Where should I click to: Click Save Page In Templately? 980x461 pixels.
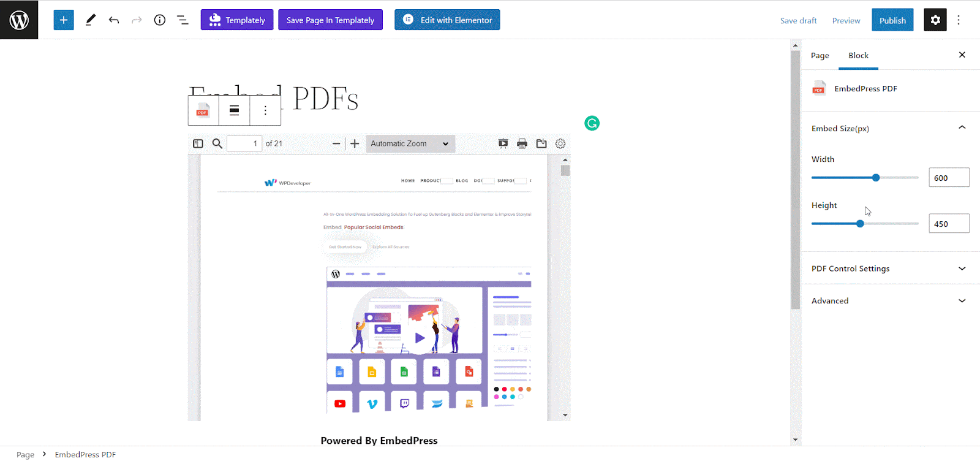tap(330, 20)
